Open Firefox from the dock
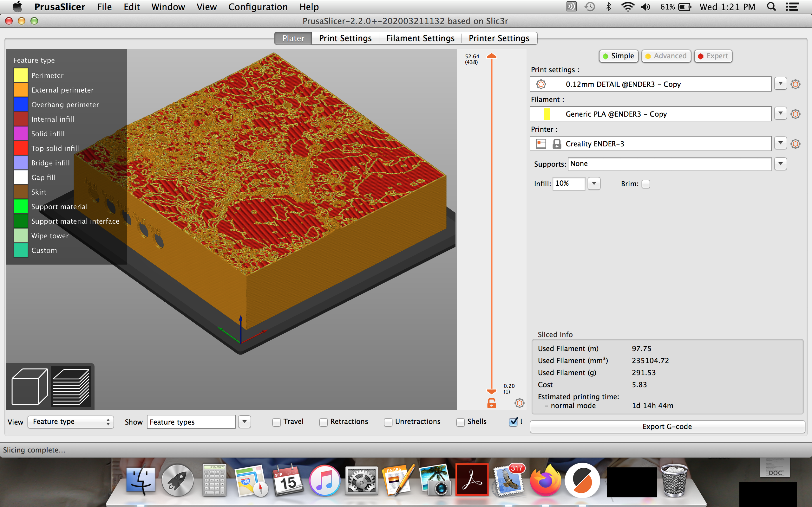Image resolution: width=812 pixels, height=507 pixels. click(x=545, y=482)
